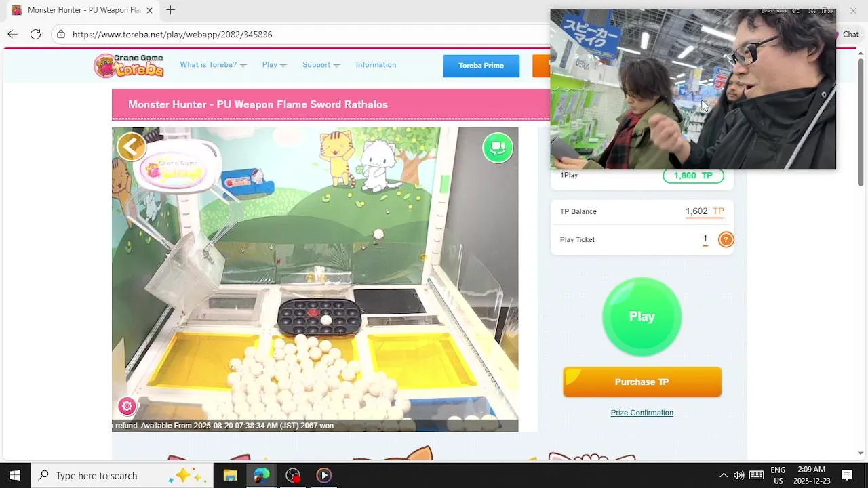Click the TP Balance label
This screenshot has height=488, width=868.
click(x=578, y=211)
